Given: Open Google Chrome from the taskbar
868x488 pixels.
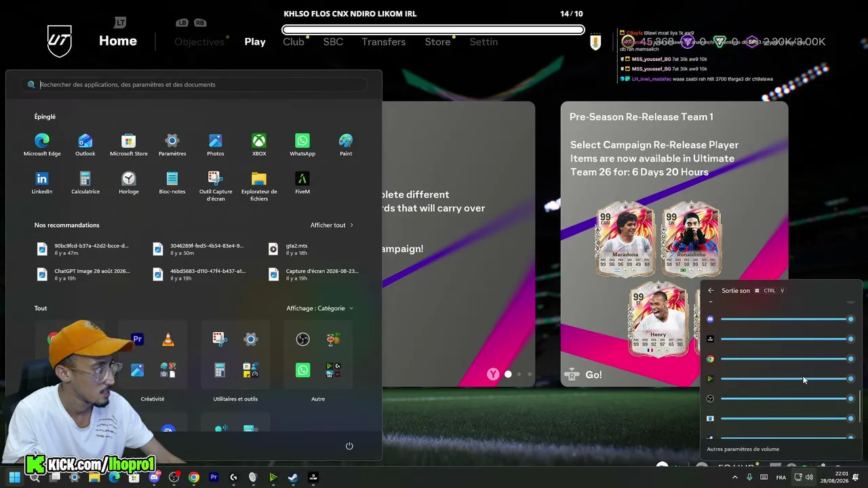Looking at the screenshot, I should point(194,477).
